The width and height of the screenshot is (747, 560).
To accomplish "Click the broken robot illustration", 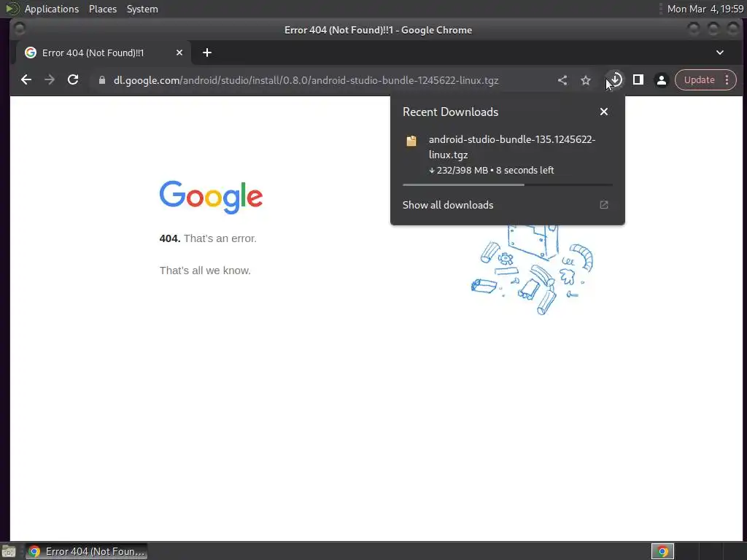I will (x=532, y=269).
